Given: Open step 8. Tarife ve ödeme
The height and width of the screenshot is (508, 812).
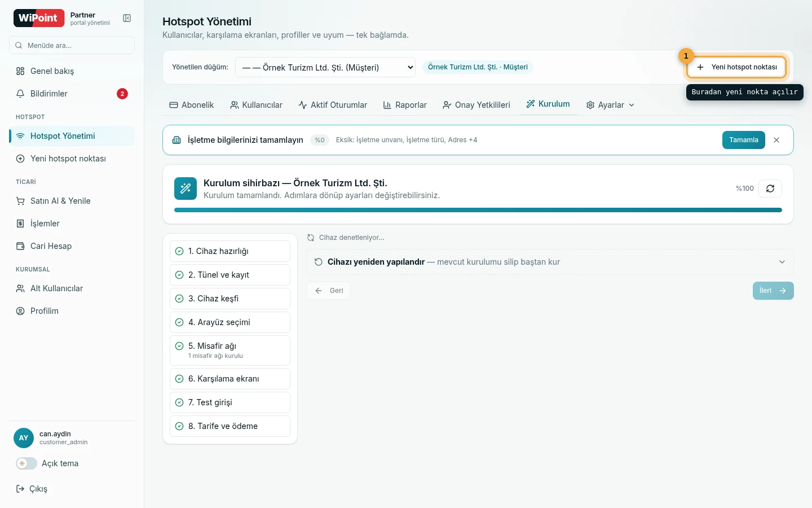Looking at the screenshot, I should click(230, 426).
